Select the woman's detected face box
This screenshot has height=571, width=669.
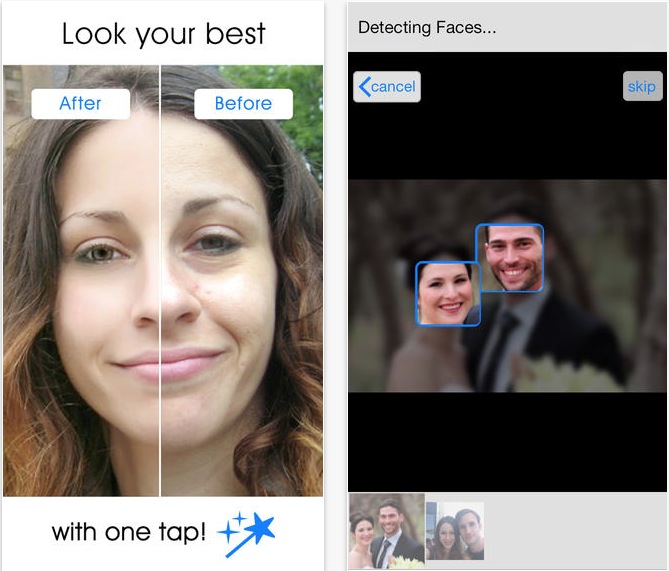[x=448, y=294]
